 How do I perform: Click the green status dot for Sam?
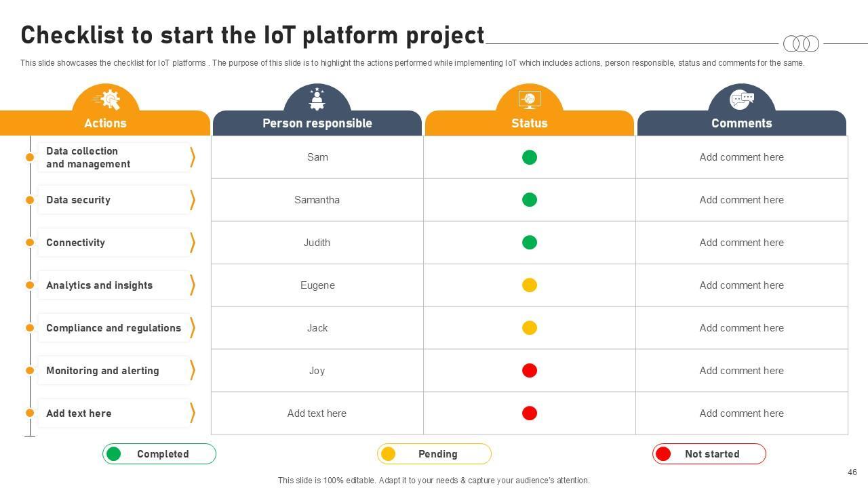coord(530,157)
